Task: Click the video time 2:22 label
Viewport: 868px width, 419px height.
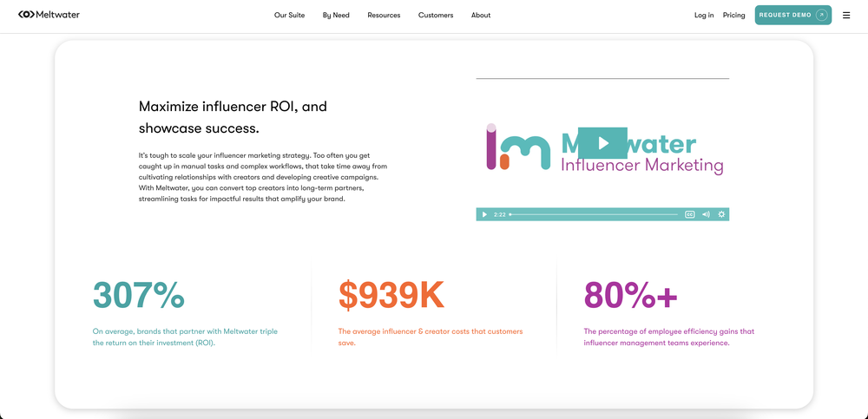Action: (499, 215)
